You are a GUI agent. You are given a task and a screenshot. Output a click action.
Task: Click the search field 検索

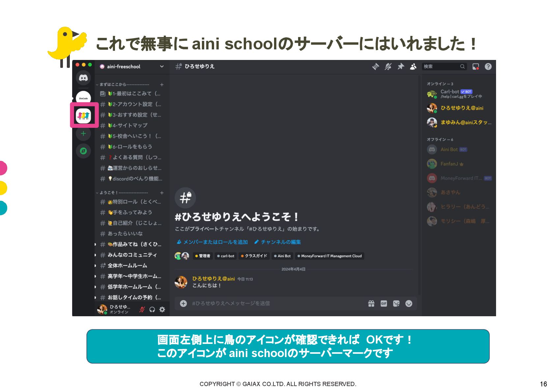coord(444,67)
